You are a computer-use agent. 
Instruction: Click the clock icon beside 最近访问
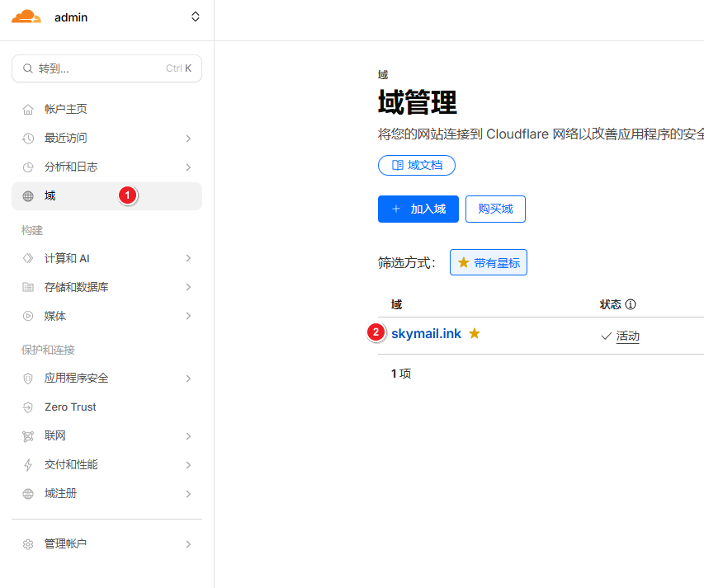coord(28,139)
